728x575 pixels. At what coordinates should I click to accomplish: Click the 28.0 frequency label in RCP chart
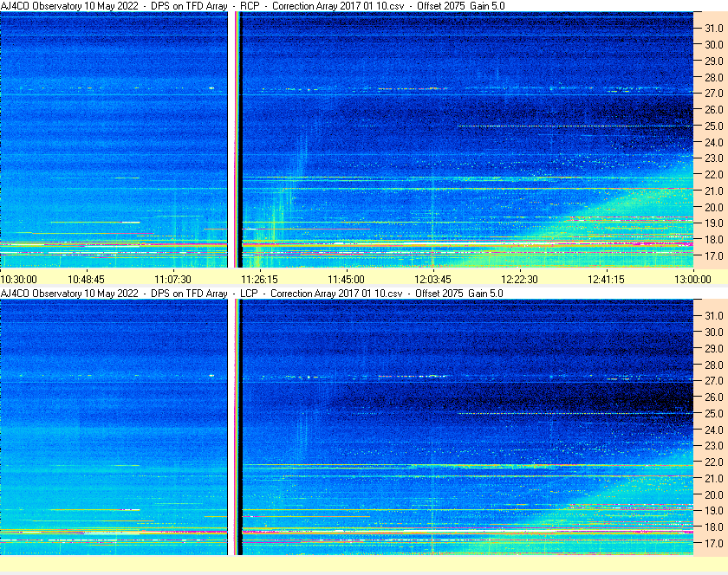click(x=714, y=77)
